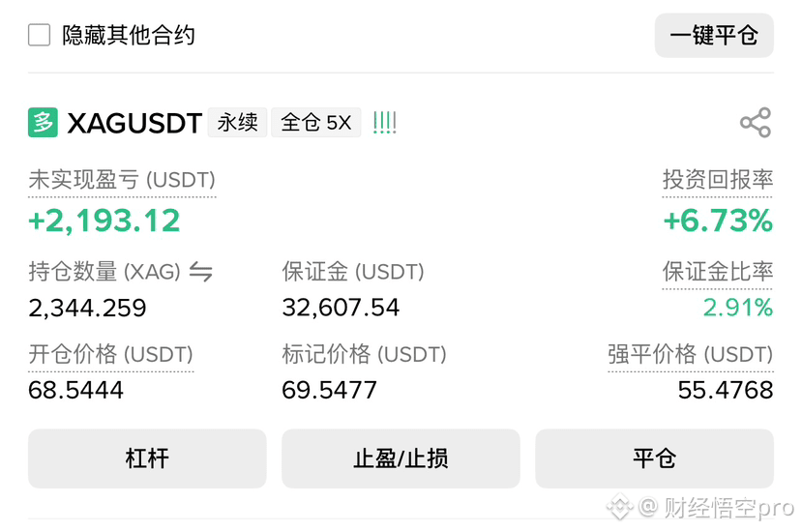Open the leverage adjustment button
Viewport: 802px width, 532px height.
(x=147, y=458)
